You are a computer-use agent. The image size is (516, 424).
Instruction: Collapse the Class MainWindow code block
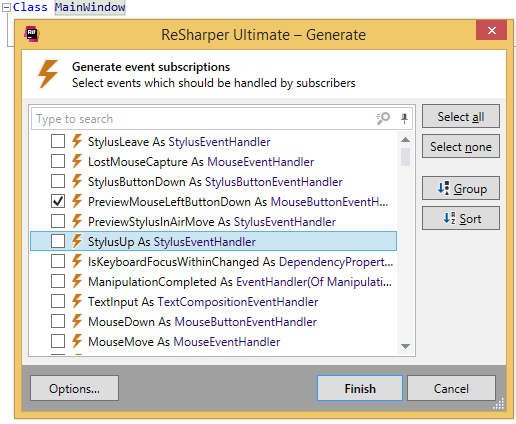coord(6,7)
